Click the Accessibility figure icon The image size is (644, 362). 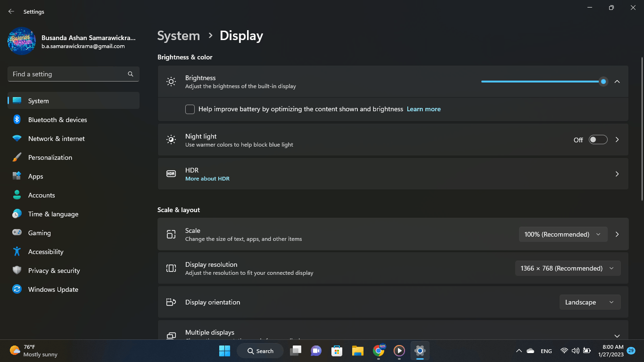(17, 252)
